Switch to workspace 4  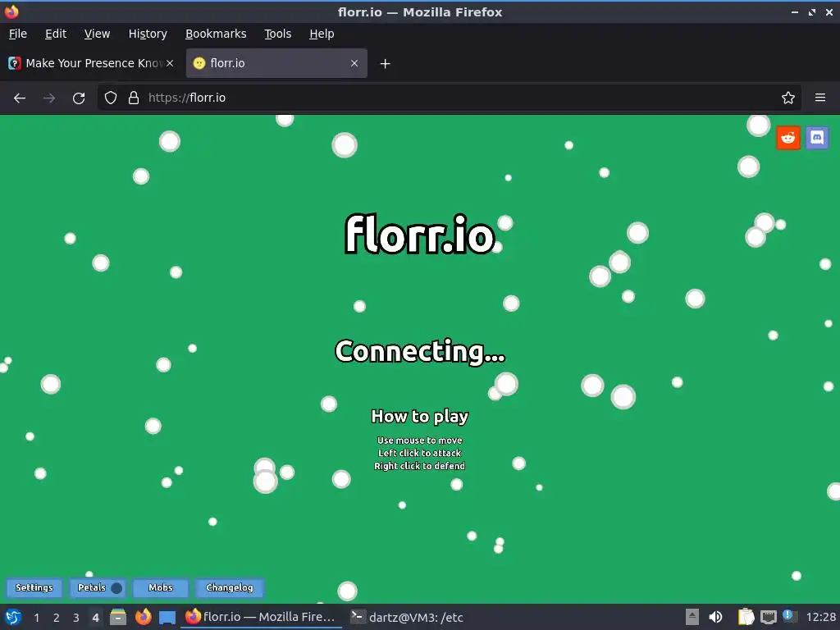coord(95,618)
